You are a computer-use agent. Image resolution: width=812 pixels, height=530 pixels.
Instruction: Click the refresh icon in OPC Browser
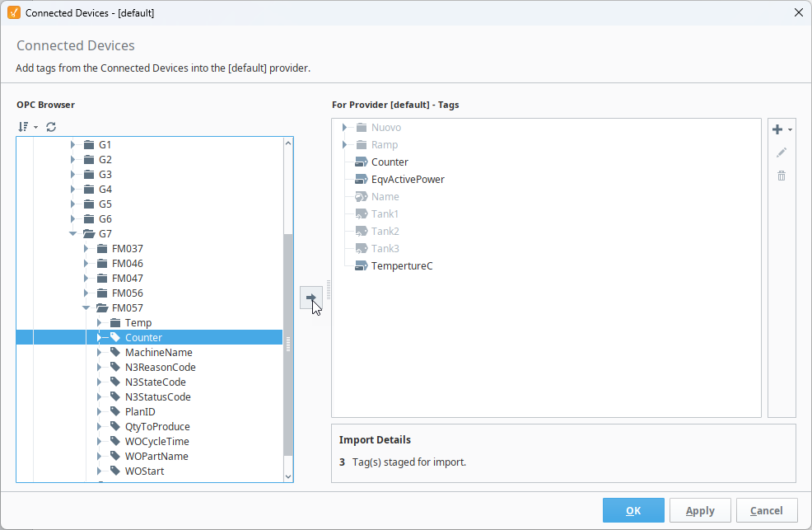[x=51, y=127]
